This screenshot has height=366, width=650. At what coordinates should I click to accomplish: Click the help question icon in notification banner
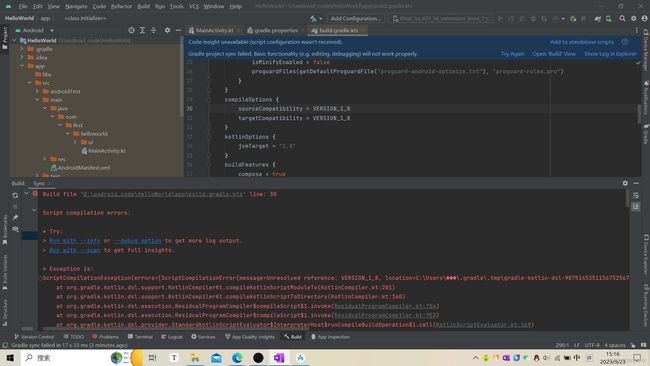coord(625,42)
